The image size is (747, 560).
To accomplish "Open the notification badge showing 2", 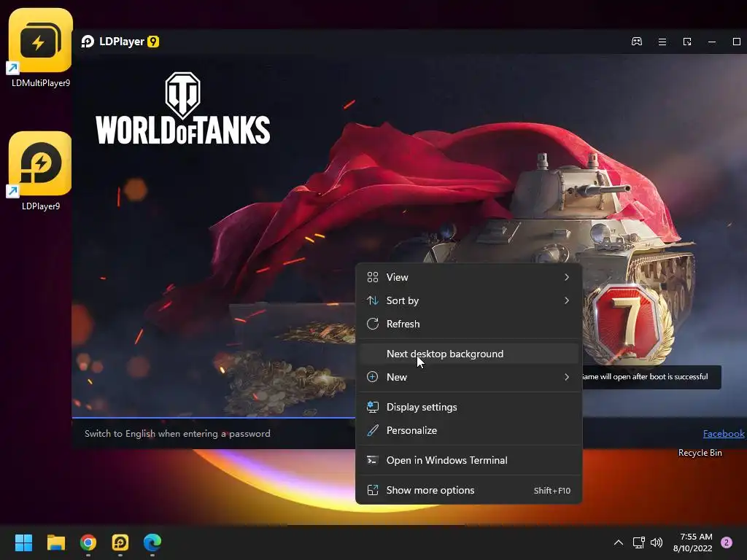I will pos(727,542).
